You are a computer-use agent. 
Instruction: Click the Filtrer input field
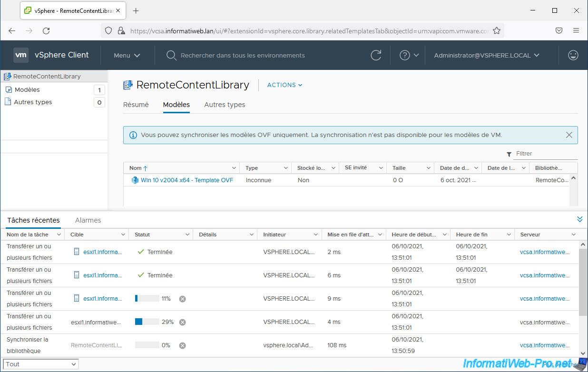coord(546,154)
